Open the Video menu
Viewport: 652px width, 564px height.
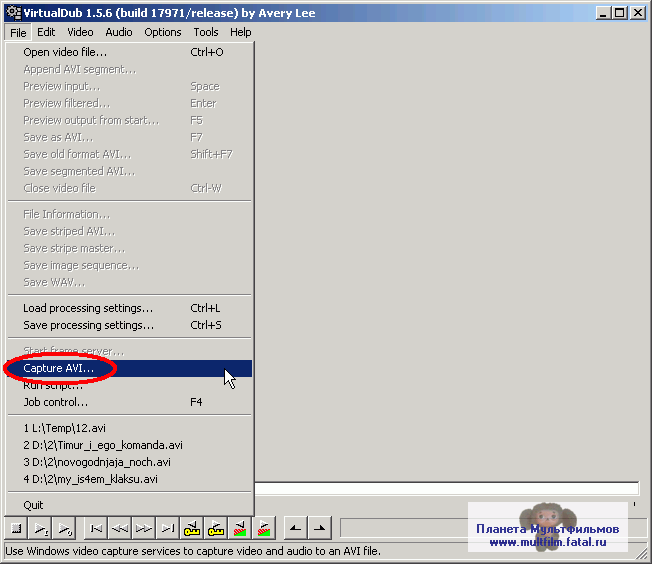[80, 32]
